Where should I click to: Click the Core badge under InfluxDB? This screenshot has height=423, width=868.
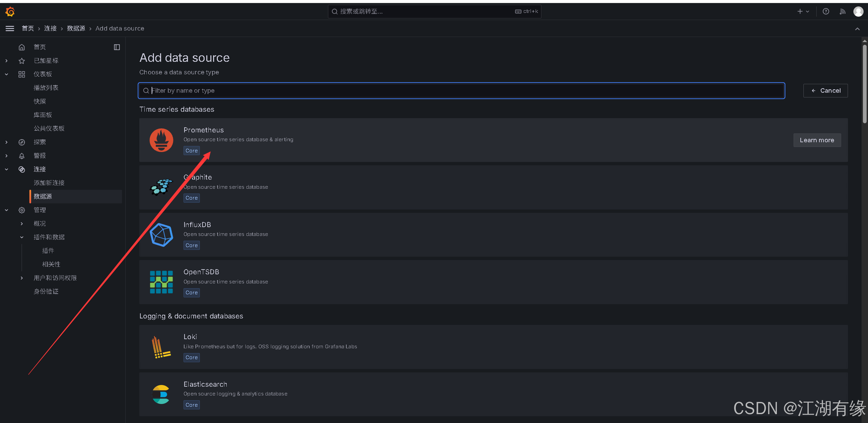tap(192, 245)
